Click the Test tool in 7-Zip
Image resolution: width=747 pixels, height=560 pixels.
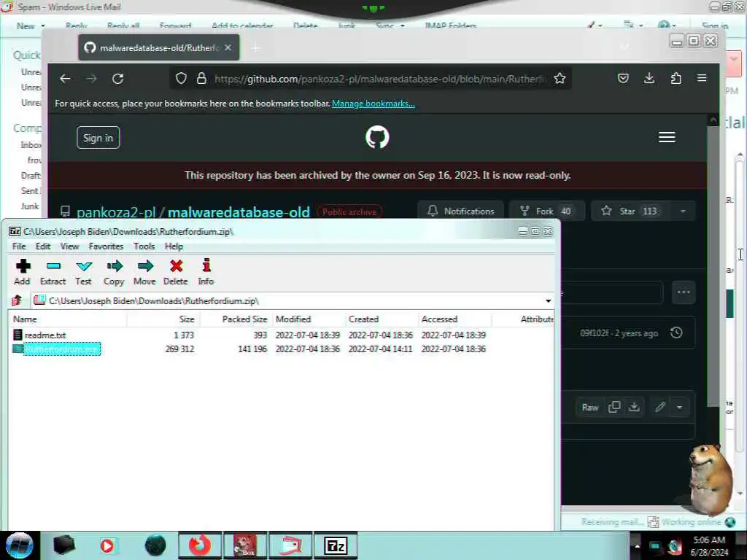(83, 272)
